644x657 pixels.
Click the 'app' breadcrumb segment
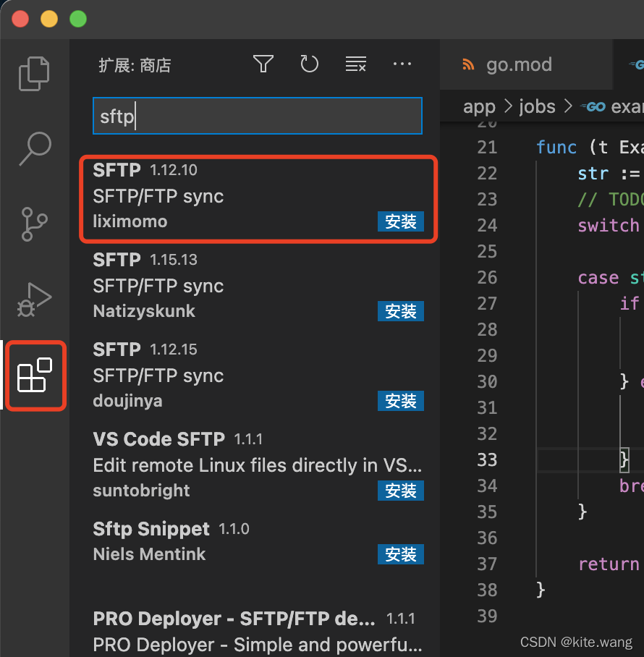click(x=479, y=107)
